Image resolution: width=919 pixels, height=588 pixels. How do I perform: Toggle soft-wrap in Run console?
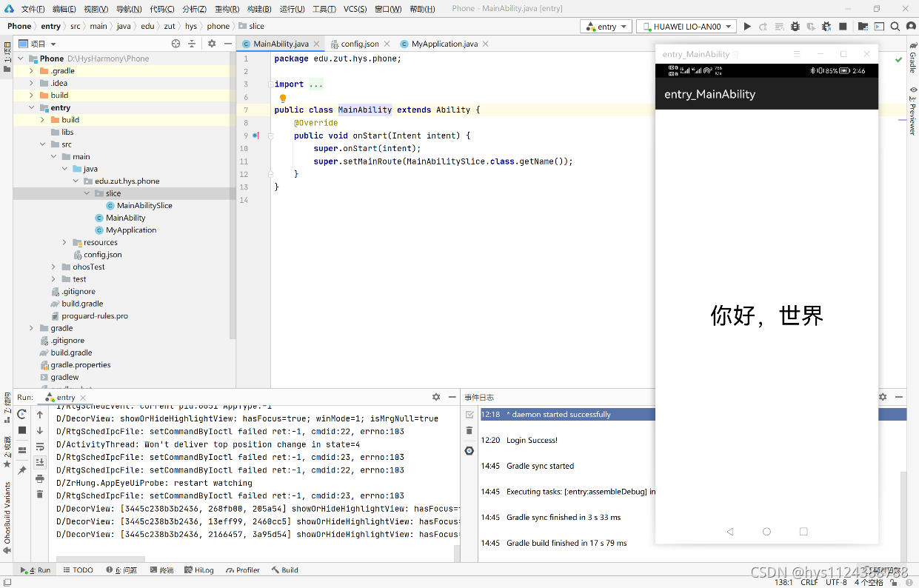coord(40,447)
